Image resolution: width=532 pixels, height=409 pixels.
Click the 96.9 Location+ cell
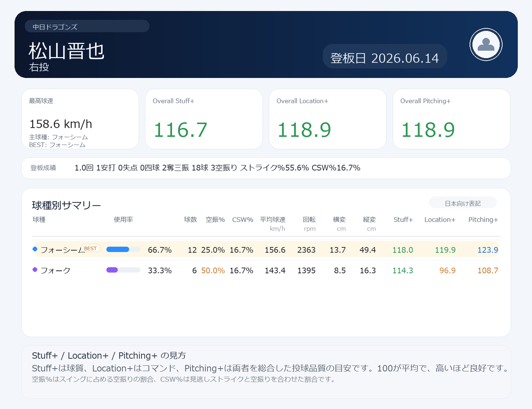point(447,270)
